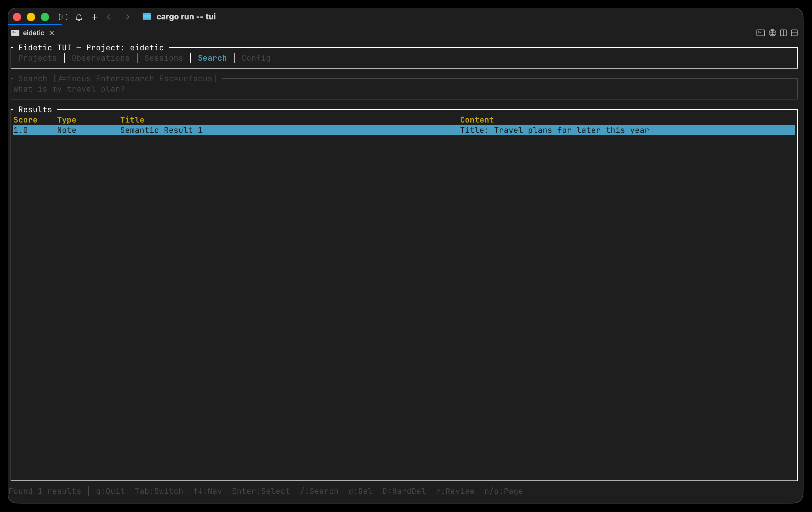The width and height of the screenshot is (812, 512).
Task: Click the blue folder icon
Action: coord(147,16)
